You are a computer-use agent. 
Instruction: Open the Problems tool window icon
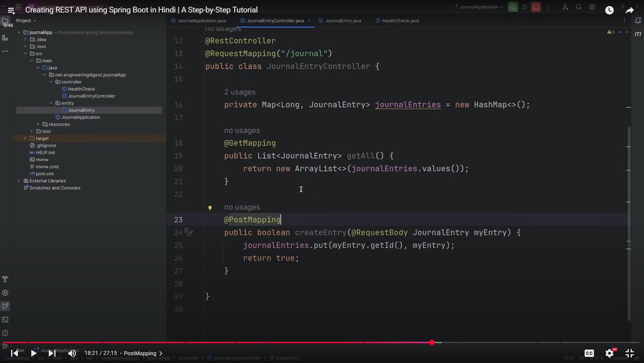coord(5,333)
